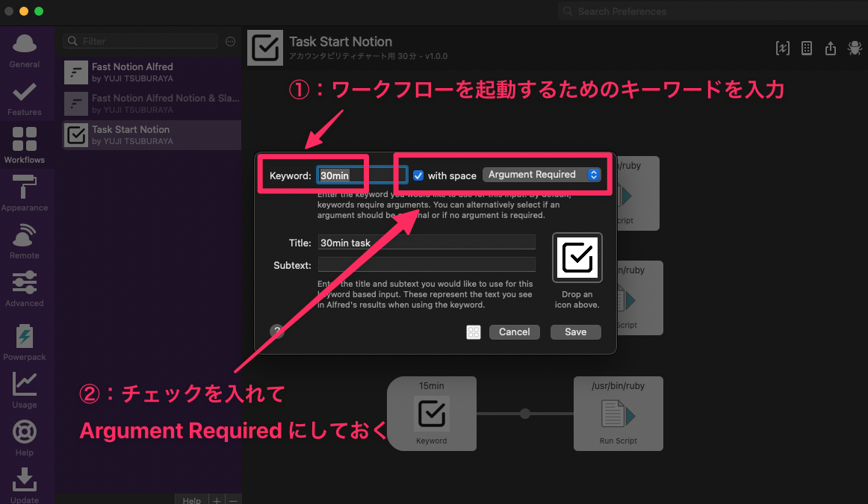Open workflow filter options circle icon
868x504 pixels.
[230, 42]
